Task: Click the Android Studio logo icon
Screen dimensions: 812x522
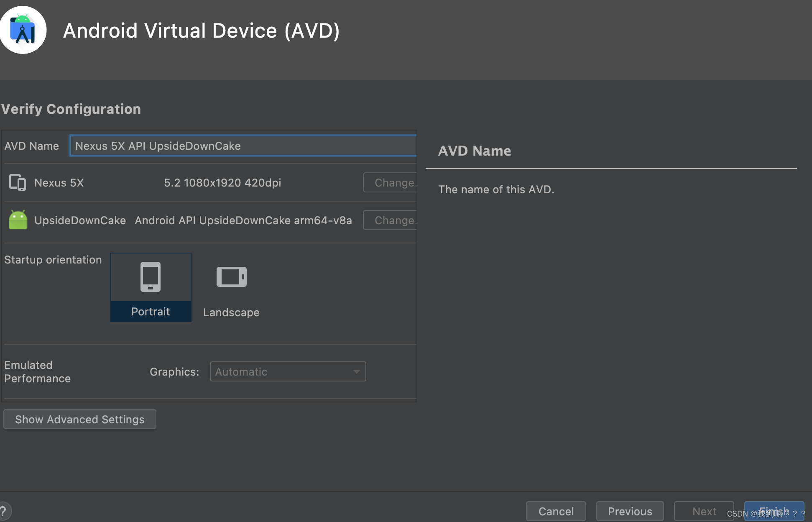Action: 23,30
